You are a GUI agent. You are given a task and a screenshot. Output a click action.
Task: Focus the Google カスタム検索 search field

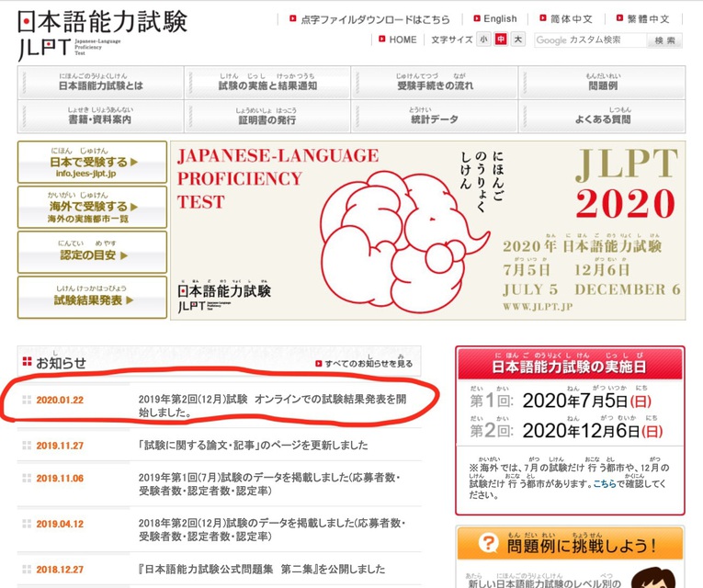[x=591, y=40]
